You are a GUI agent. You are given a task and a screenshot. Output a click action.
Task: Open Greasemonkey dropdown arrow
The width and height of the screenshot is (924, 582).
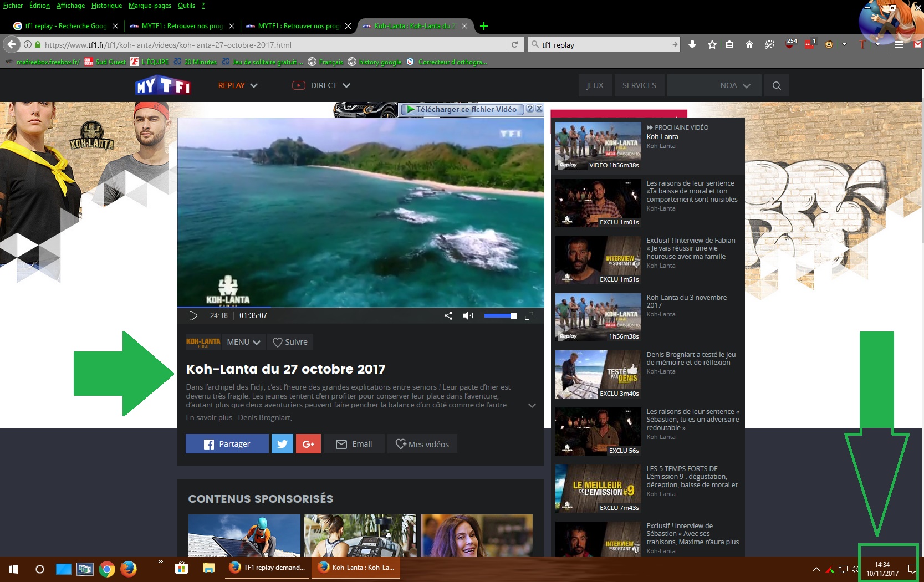[844, 44]
